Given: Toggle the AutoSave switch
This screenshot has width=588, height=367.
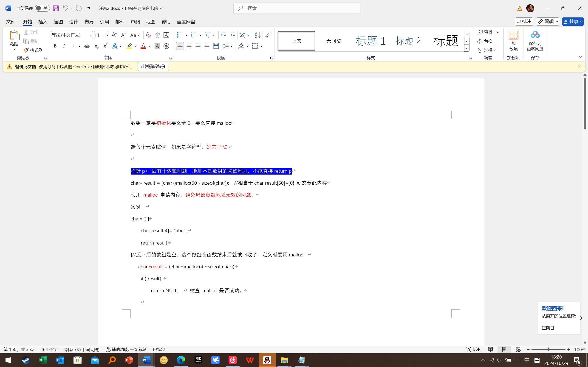Looking at the screenshot, I should [x=42, y=8].
